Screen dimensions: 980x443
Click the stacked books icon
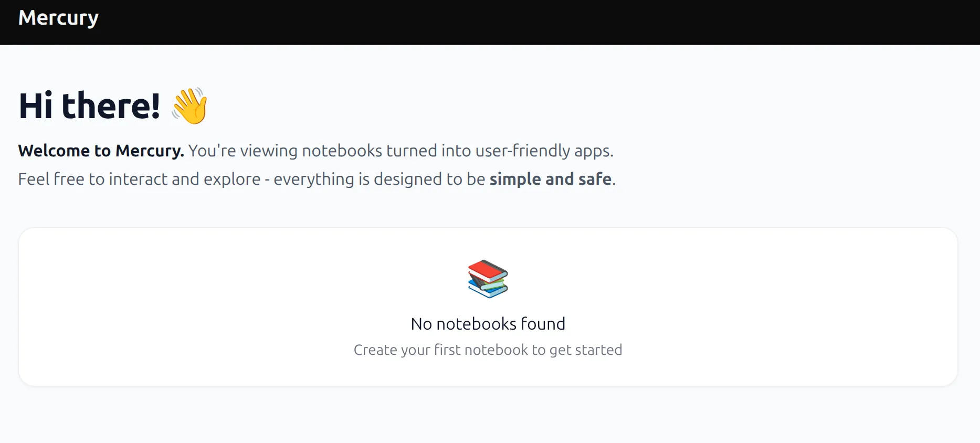488,279
